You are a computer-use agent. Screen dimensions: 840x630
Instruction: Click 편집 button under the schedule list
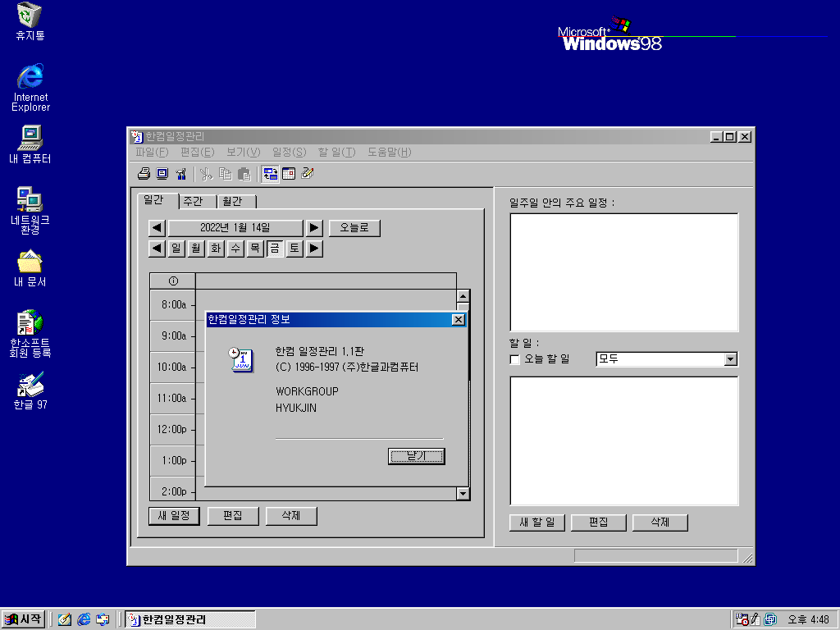pos(233,516)
